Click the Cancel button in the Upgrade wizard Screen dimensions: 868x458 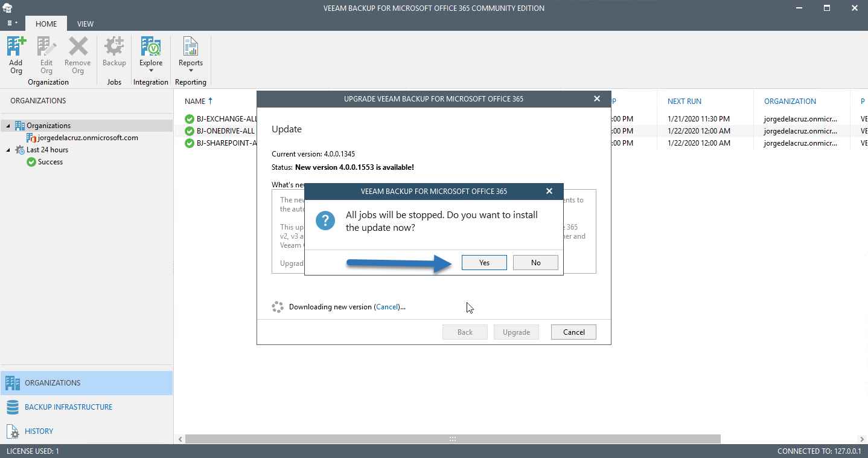(x=573, y=332)
